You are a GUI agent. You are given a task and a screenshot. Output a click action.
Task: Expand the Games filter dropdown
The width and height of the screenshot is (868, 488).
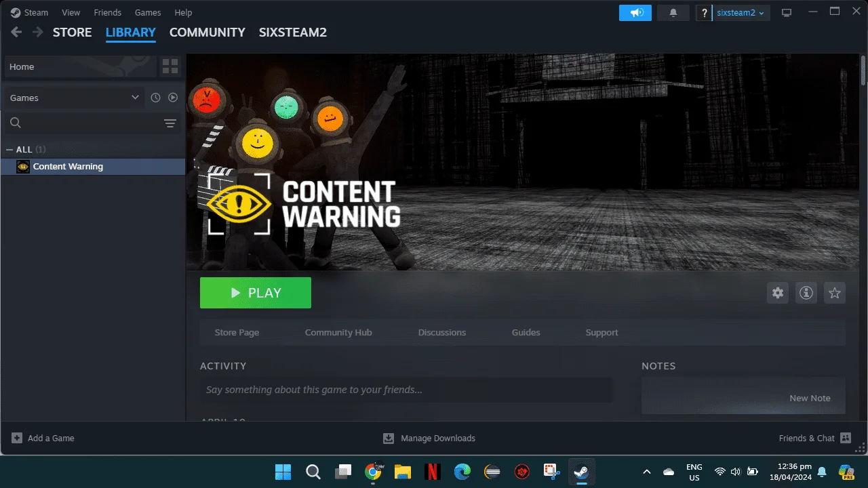pyautogui.click(x=75, y=98)
